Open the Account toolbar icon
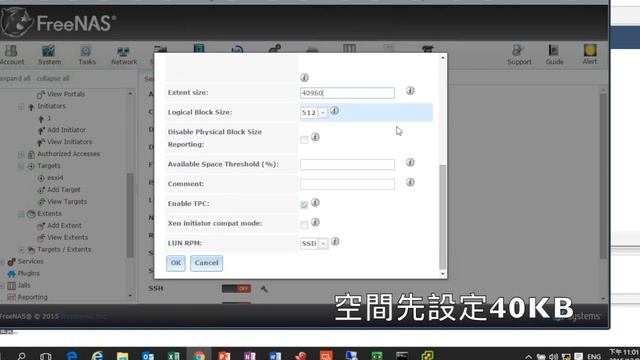The image size is (640, 360). [11, 55]
